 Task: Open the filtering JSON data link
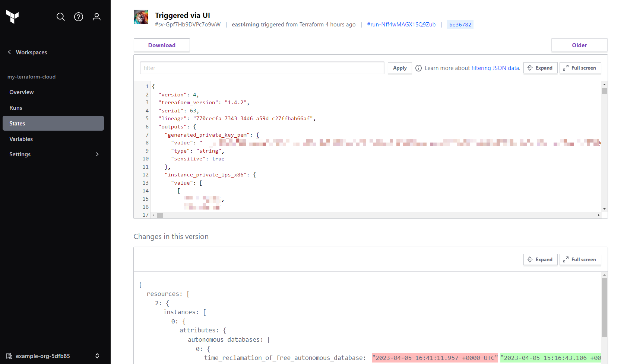tap(495, 68)
